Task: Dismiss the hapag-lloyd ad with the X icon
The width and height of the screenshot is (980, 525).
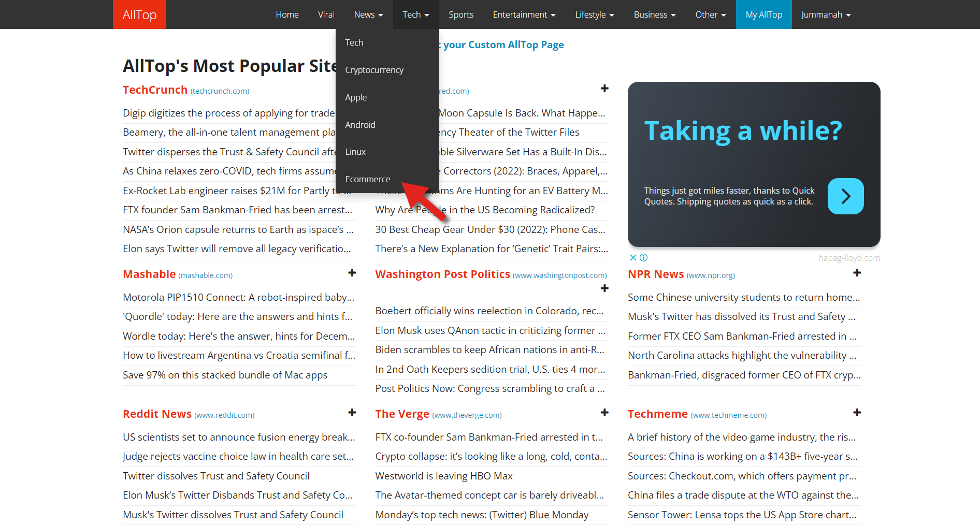Action: [x=632, y=257]
